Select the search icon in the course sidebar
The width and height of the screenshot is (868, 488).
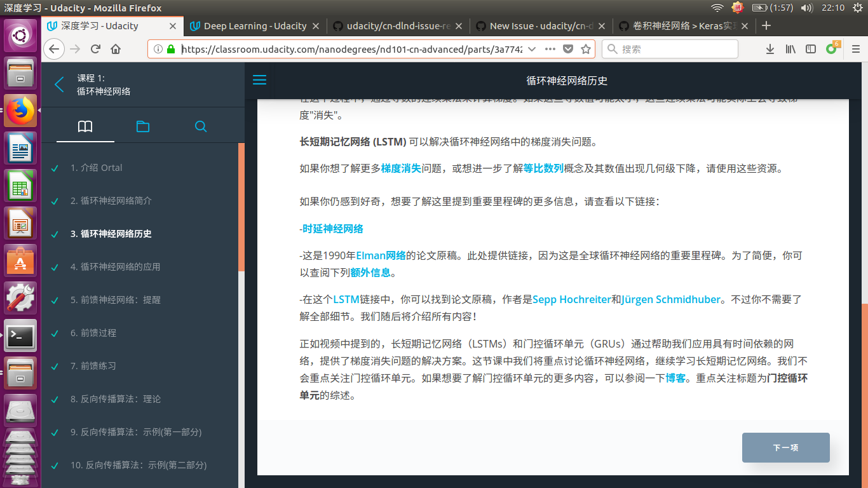[x=201, y=126]
